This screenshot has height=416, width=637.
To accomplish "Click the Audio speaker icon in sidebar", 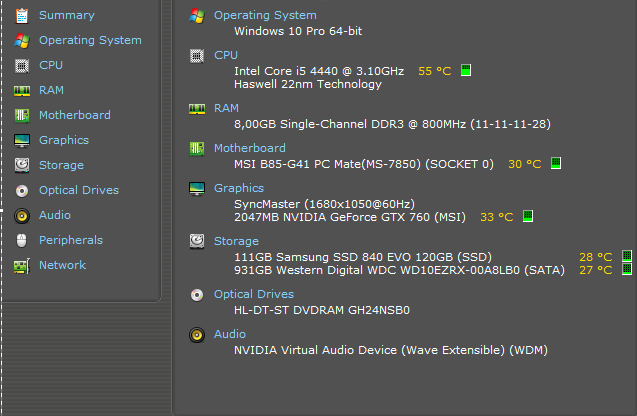I will 21,216.
